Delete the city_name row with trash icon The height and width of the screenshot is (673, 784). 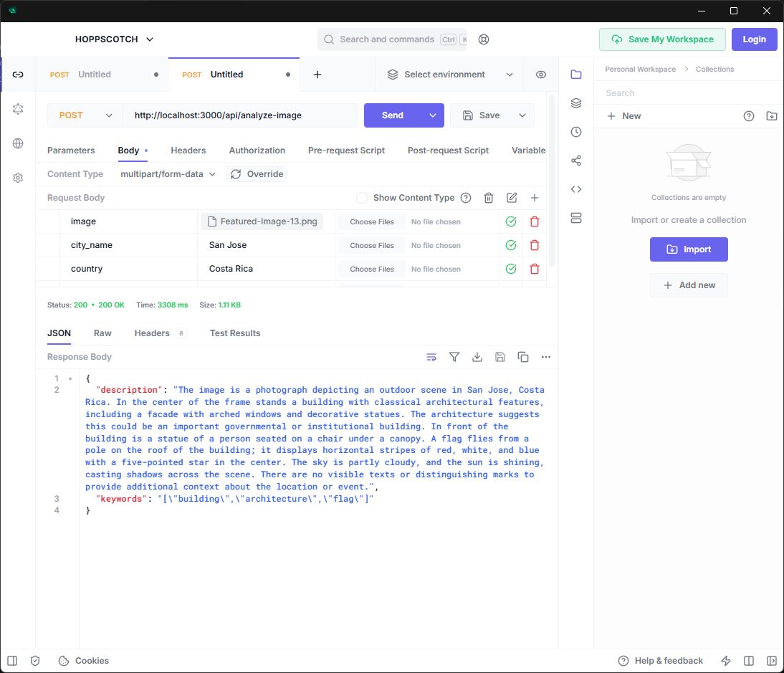click(x=535, y=245)
